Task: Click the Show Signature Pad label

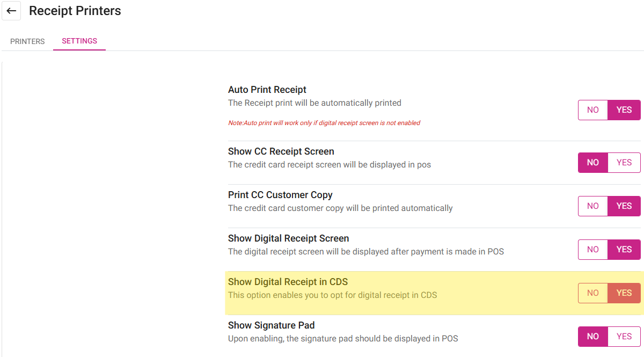Action: pos(271,325)
